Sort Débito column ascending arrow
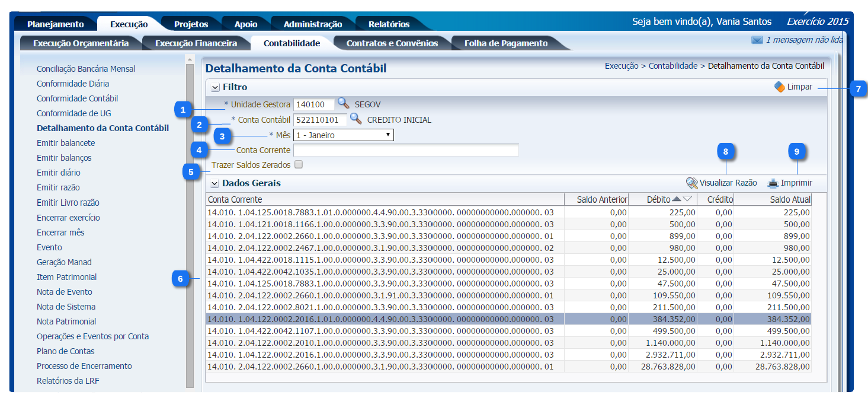The image size is (868, 398). pos(677,199)
